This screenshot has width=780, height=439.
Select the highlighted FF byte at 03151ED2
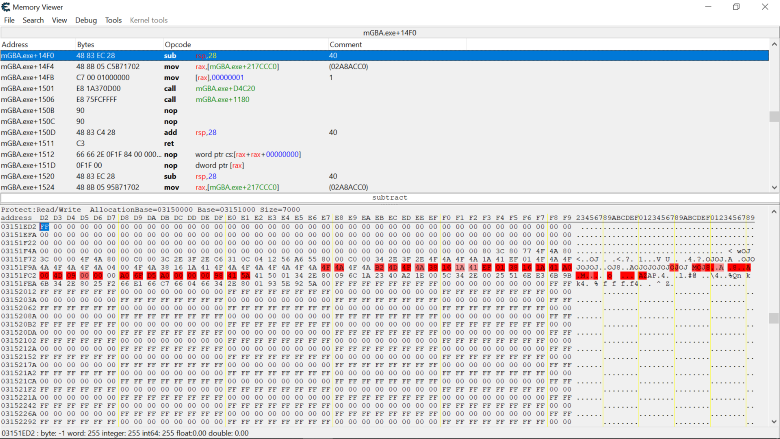(x=44, y=227)
